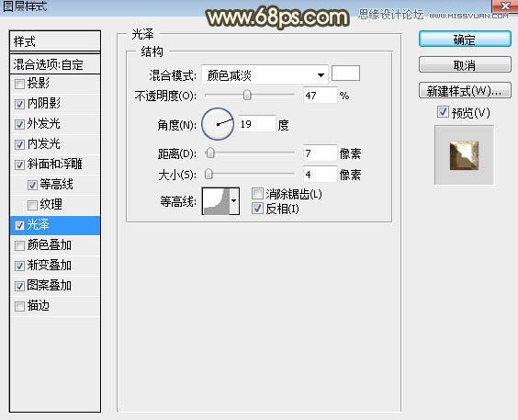This screenshot has height=420, width=518.
Task: Click the 不透明度 opacity slider handle
Action: pyautogui.click(x=247, y=96)
